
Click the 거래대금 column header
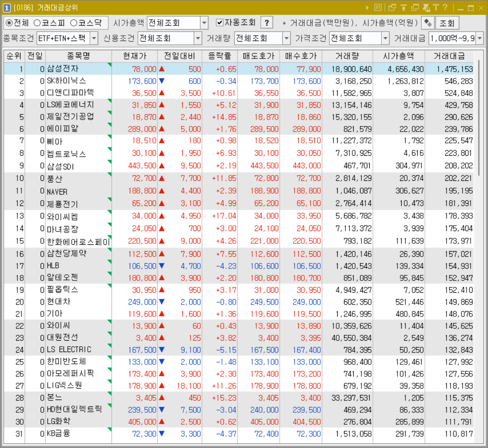pos(449,56)
